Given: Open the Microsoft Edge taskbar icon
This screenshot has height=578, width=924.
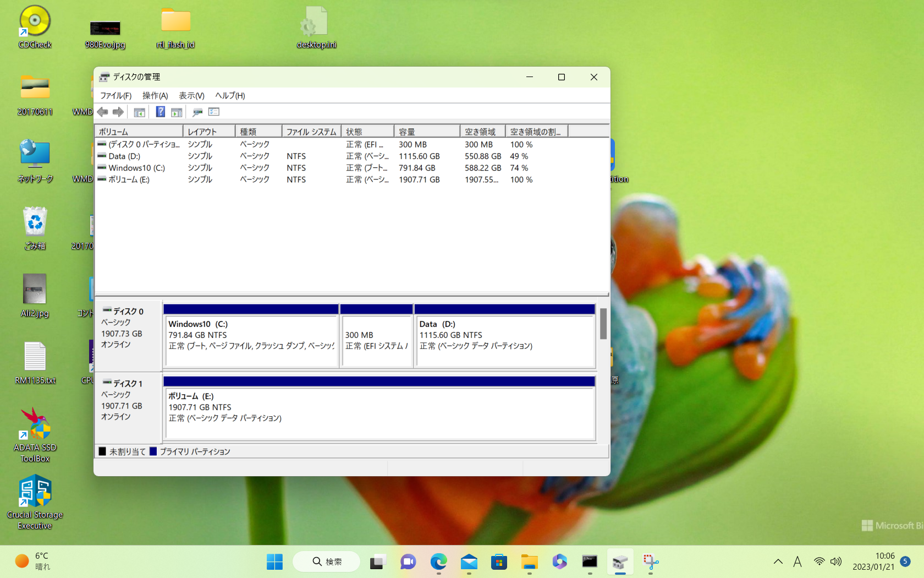Looking at the screenshot, I should [x=438, y=562].
